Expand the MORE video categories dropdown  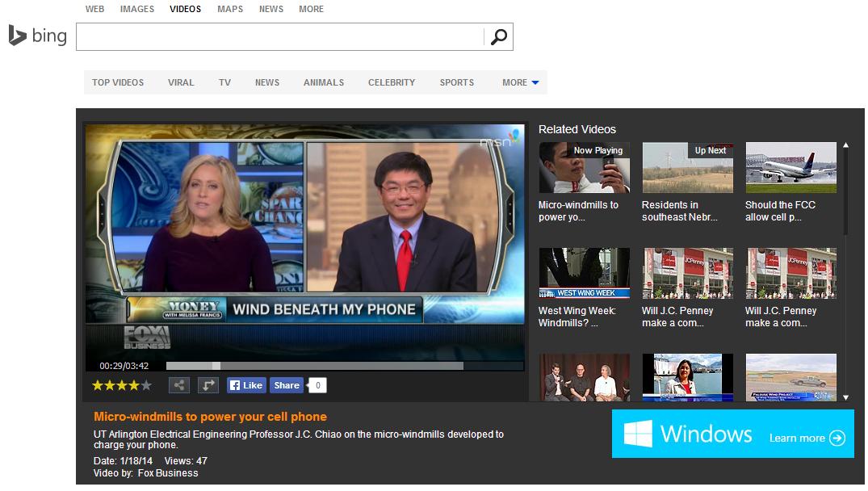pyautogui.click(x=520, y=82)
